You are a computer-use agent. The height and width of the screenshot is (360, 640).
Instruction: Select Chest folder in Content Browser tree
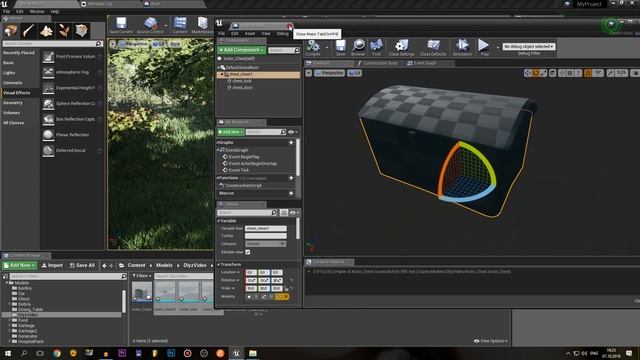pyautogui.click(x=24, y=299)
